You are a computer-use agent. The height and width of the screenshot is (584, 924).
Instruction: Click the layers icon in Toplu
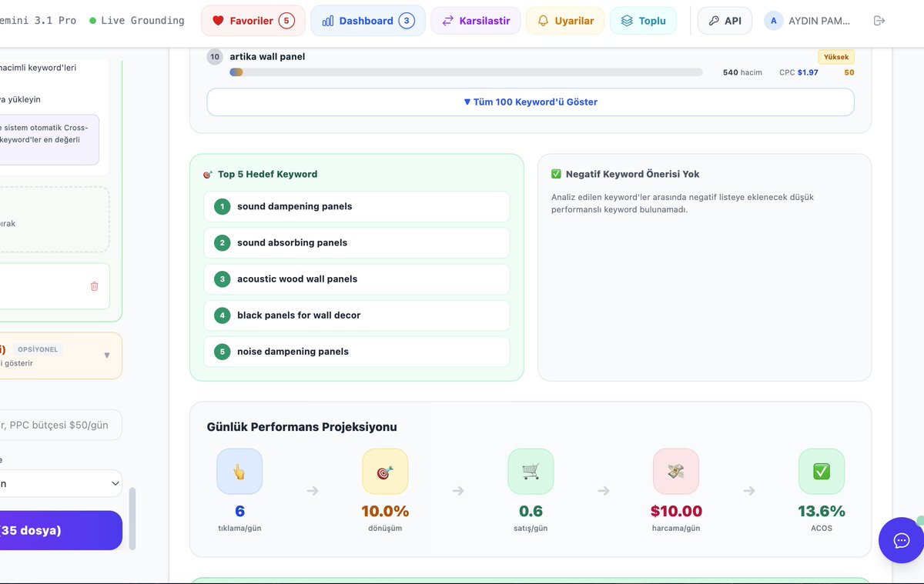[x=627, y=21]
